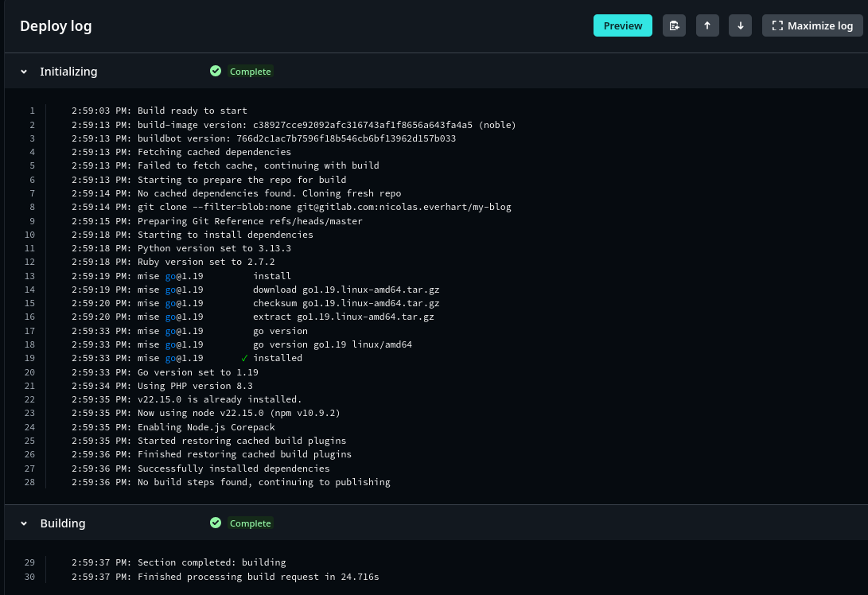Image resolution: width=868 pixels, height=595 pixels.
Task: Click 'Started restoring cached build plugins'
Action: [208, 441]
